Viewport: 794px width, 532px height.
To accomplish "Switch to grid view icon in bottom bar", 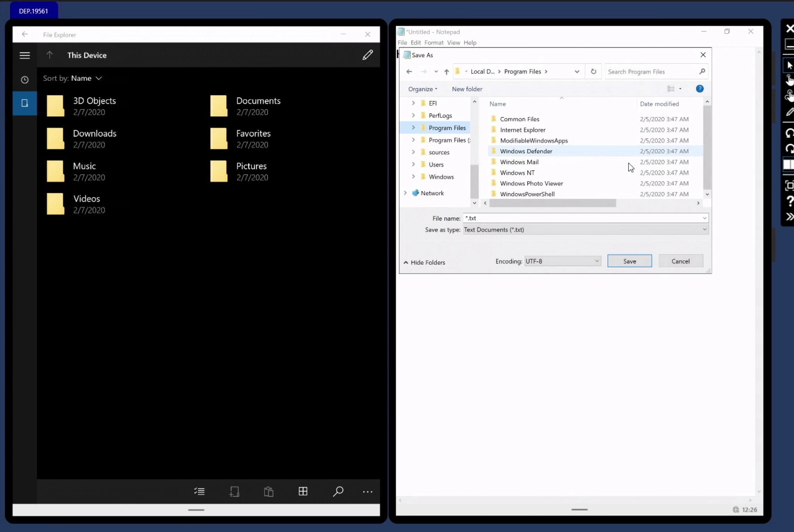I will (x=303, y=491).
